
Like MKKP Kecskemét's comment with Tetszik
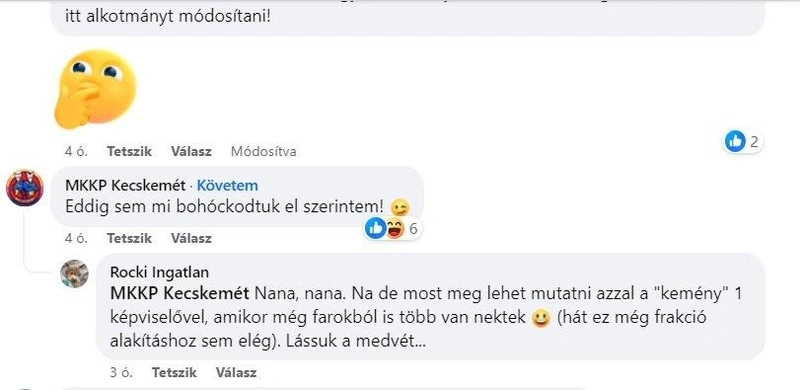129,238
